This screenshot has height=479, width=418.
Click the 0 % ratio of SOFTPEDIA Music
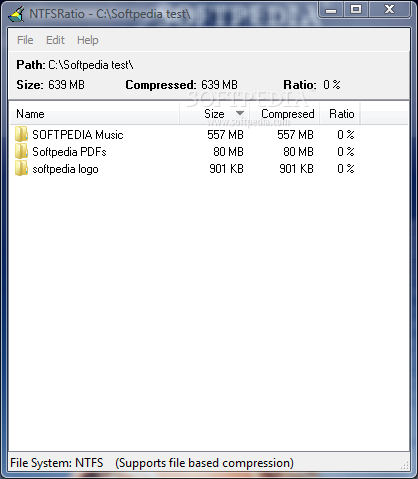tap(346, 135)
